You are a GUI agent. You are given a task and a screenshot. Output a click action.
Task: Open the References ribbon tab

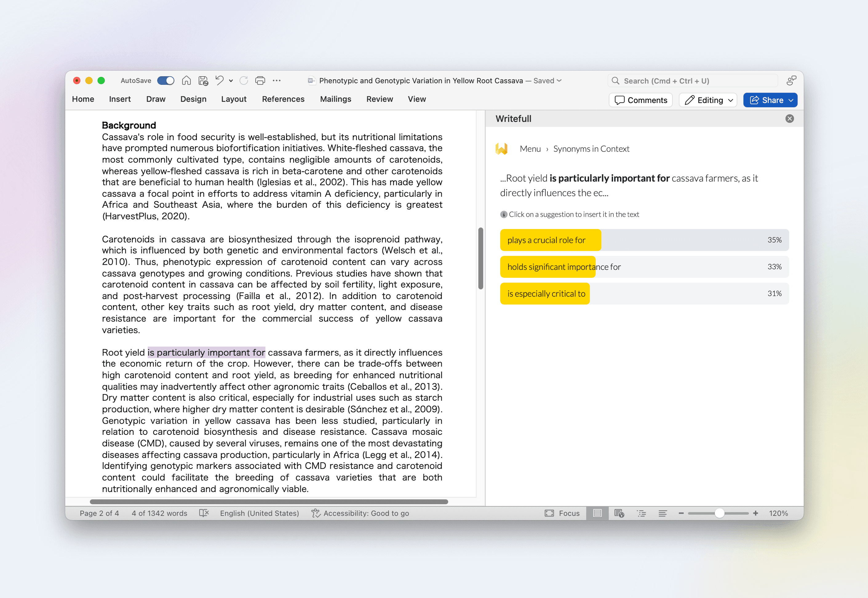pos(283,99)
